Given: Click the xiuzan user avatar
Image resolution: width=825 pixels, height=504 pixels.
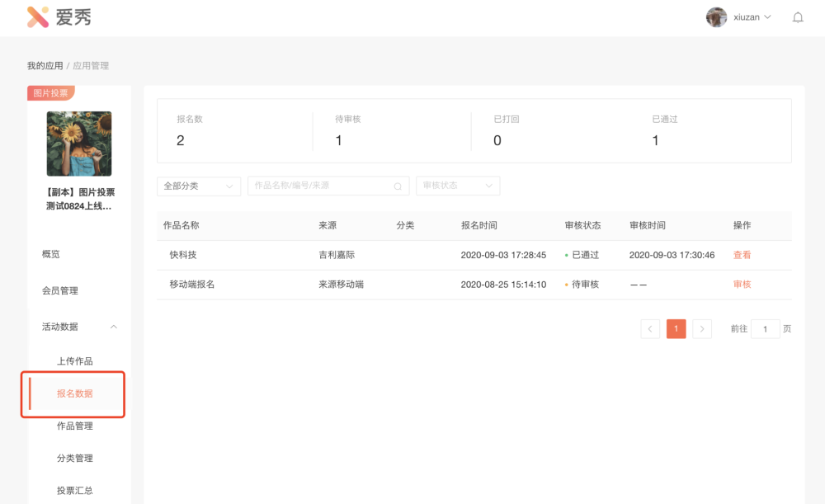Looking at the screenshot, I should coord(716,17).
